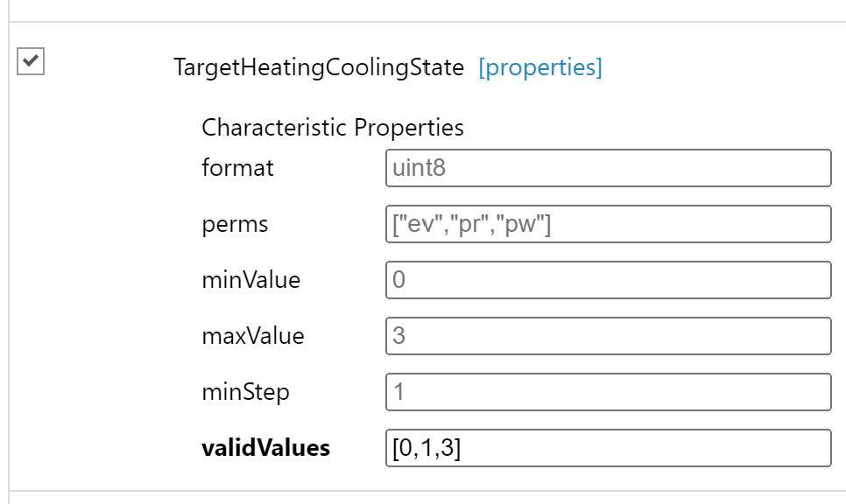Click the format label
This screenshot has height=504, width=846.
tap(237, 168)
